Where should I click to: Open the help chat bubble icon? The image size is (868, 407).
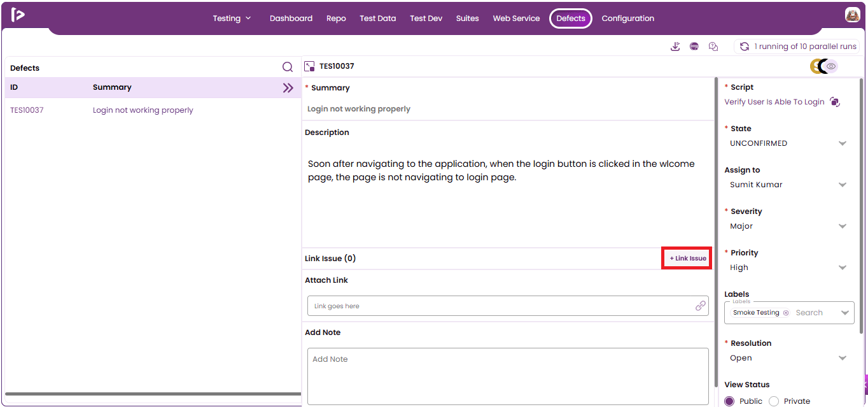pos(713,46)
